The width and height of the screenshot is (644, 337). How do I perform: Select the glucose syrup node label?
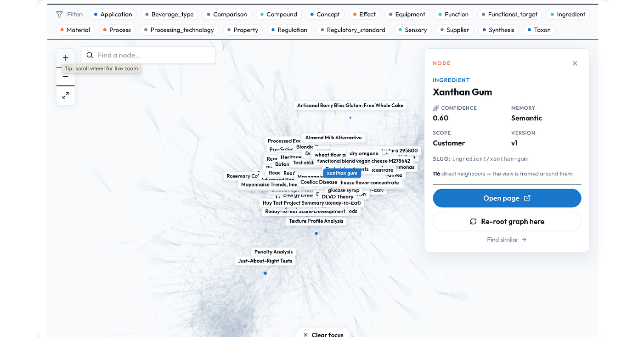click(x=344, y=190)
